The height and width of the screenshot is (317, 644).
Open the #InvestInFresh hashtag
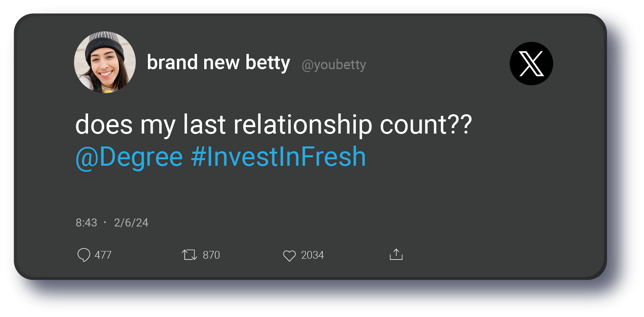(x=278, y=156)
